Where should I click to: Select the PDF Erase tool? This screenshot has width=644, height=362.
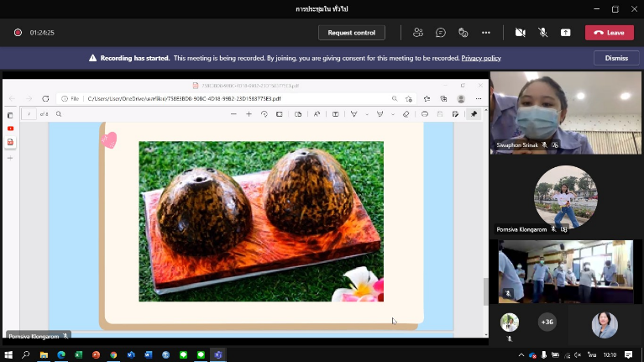tap(406, 114)
